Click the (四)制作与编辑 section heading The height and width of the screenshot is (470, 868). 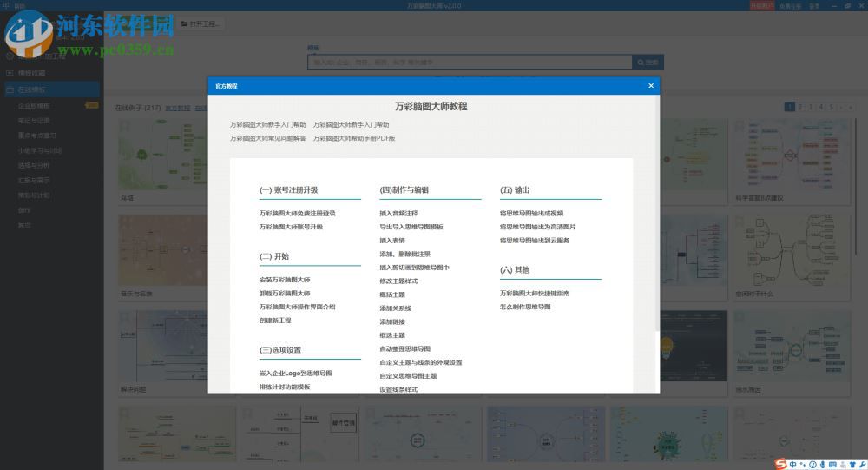[404, 189]
